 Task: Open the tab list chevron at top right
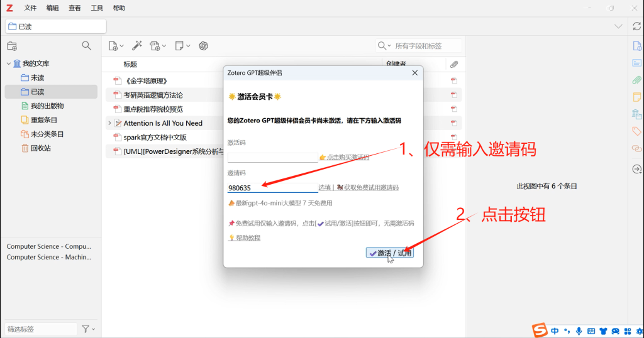click(618, 26)
